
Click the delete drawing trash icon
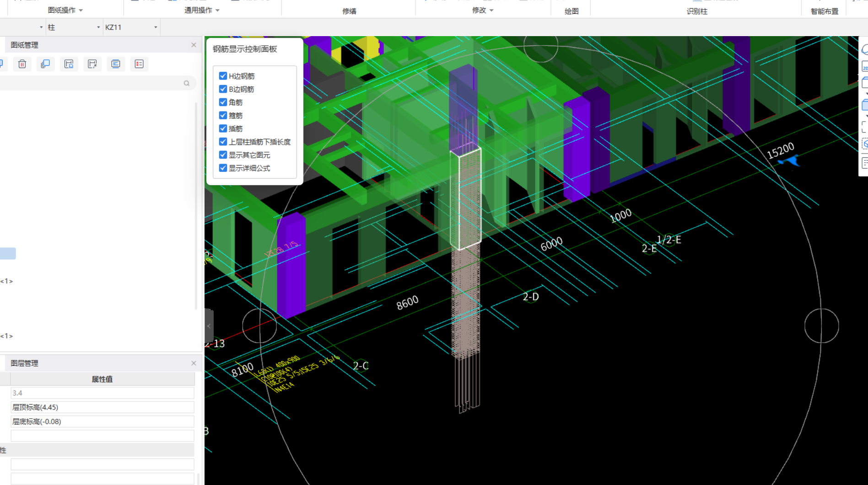click(x=22, y=64)
